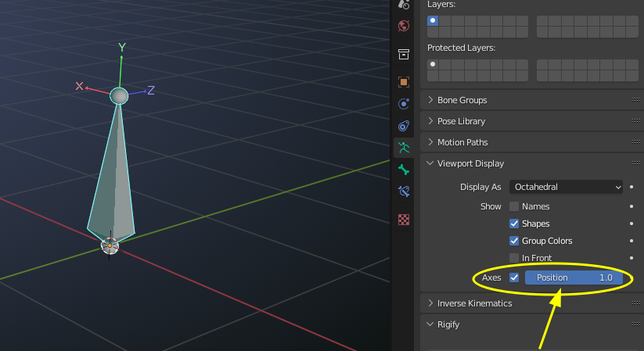
Task: Open the Object properties tab
Action: pos(404,82)
